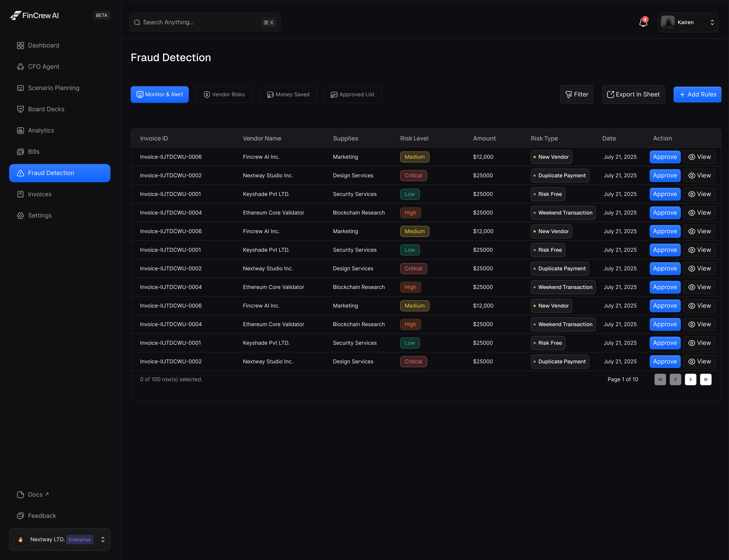
Task: Click the first Duplicate Payment risk type tag
Action: click(x=560, y=176)
